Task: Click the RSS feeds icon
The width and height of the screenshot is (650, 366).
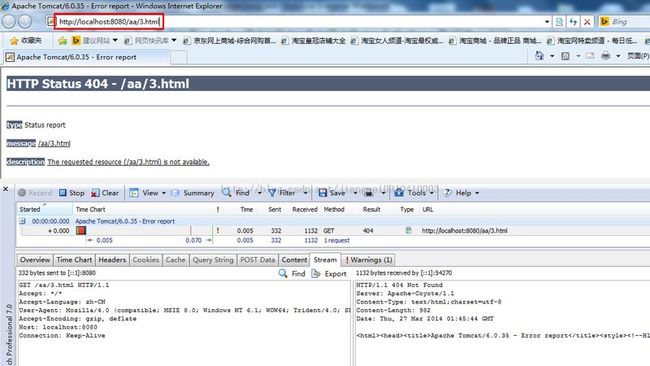Action: [565, 56]
